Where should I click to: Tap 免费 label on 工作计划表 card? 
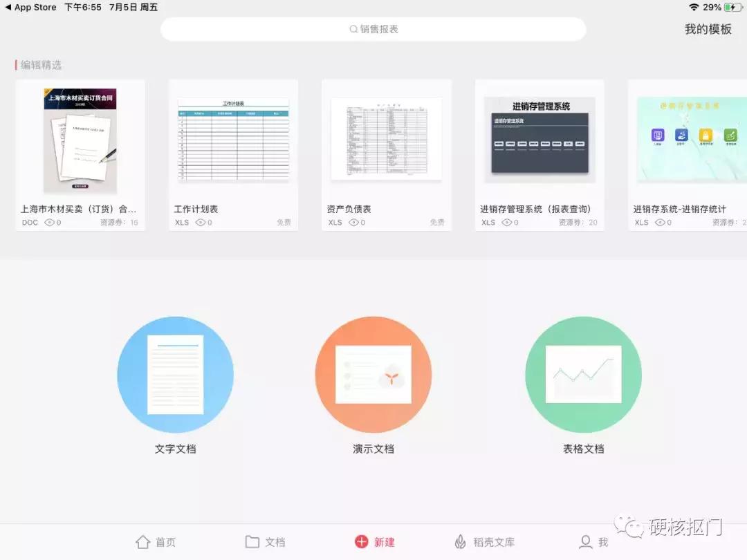point(284,223)
